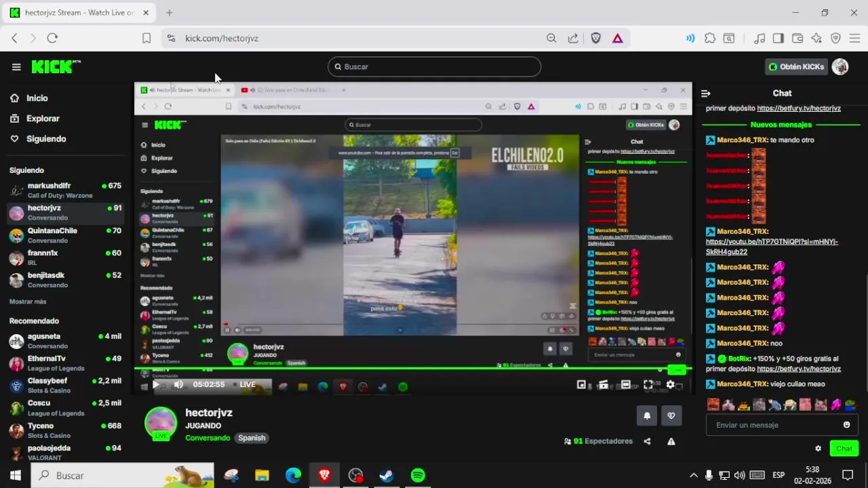868x488 pixels.
Task: Open agusneta recommended channel
Action: 65,341
